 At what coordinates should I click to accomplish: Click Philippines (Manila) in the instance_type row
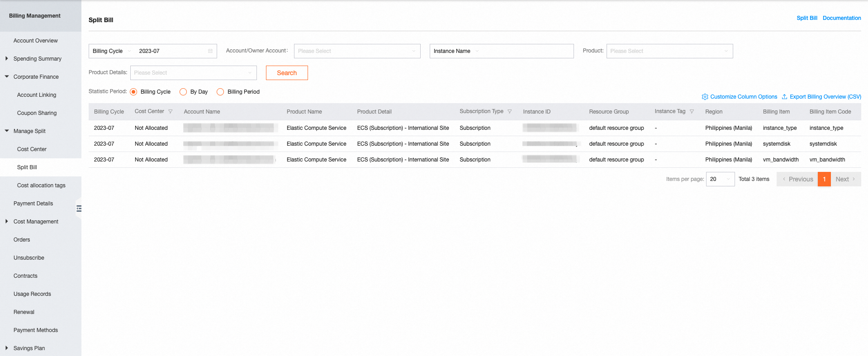(729, 128)
